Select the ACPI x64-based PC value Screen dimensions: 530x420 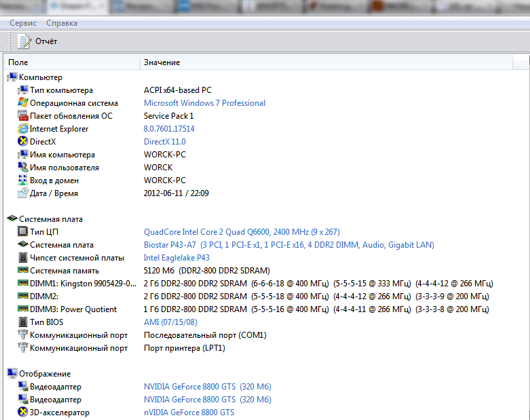(x=178, y=90)
